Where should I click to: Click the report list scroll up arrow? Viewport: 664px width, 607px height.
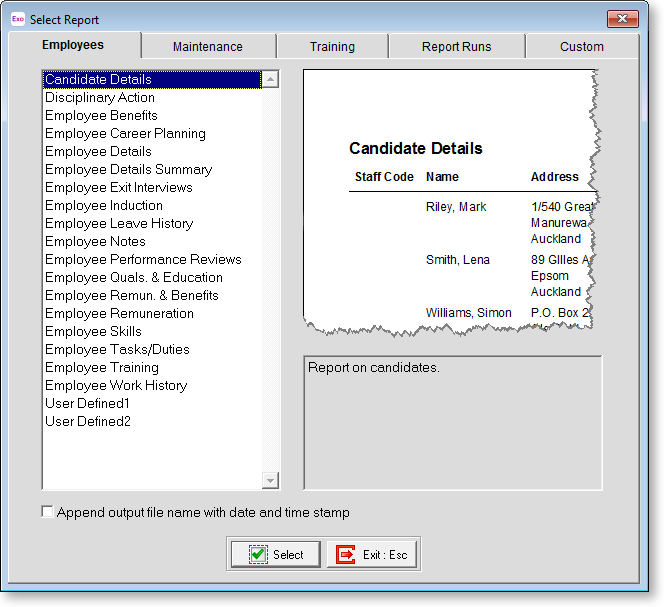pyautogui.click(x=271, y=79)
